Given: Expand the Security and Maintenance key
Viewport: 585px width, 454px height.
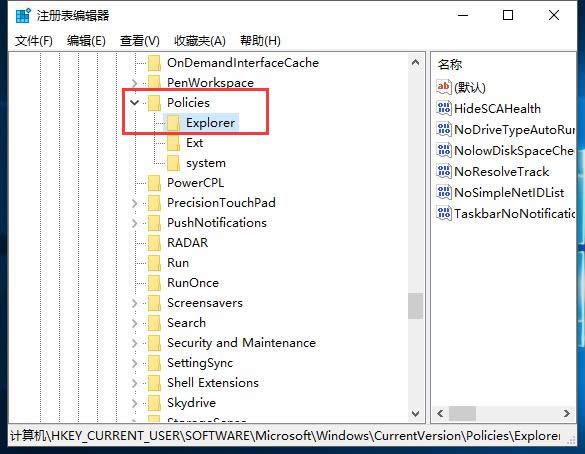Looking at the screenshot, I should pyautogui.click(x=134, y=343).
